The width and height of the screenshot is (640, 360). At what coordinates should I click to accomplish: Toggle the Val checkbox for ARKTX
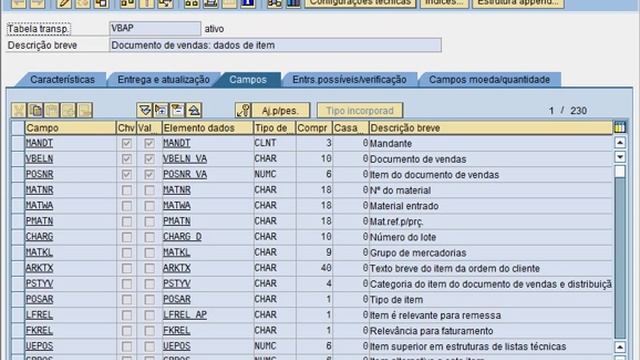[149, 268]
